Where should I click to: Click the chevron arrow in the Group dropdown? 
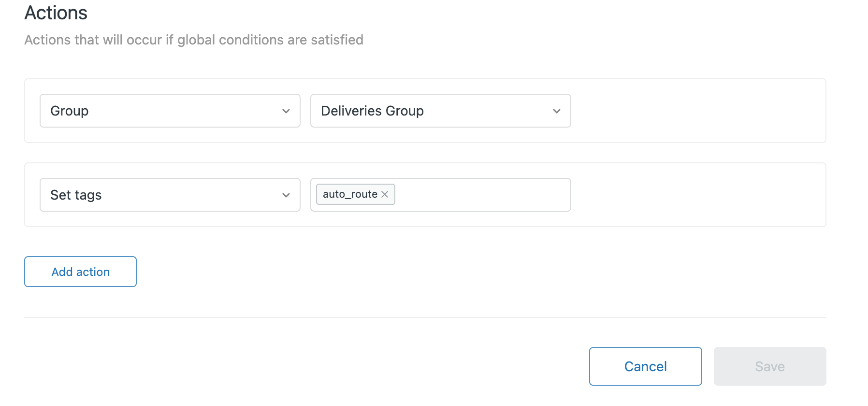click(286, 111)
